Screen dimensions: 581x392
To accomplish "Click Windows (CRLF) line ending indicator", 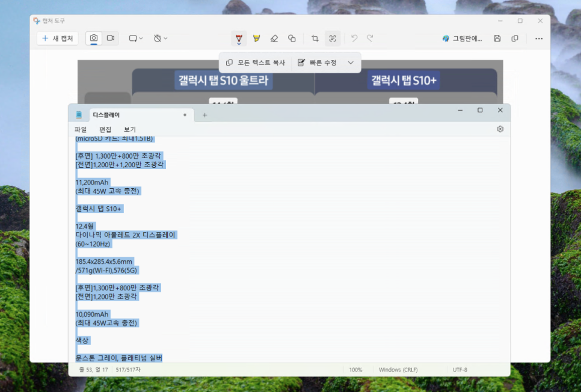I will 398,369.
